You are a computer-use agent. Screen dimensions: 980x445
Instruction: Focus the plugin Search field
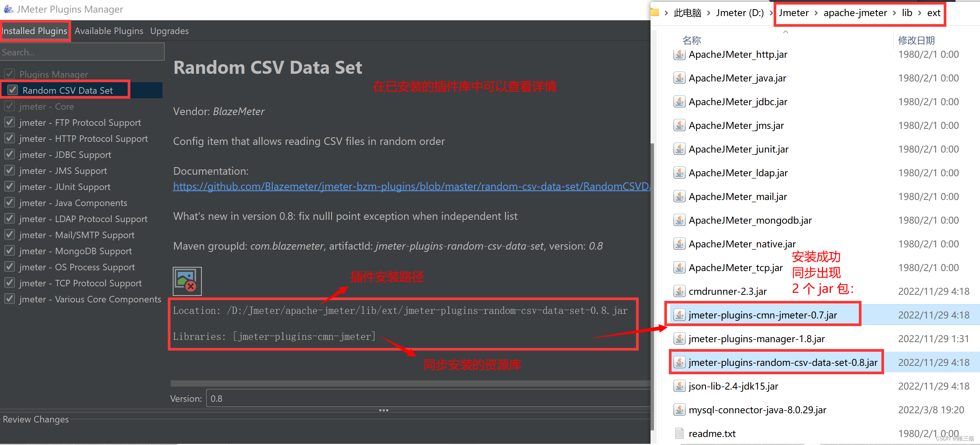(x=82, y=52)
